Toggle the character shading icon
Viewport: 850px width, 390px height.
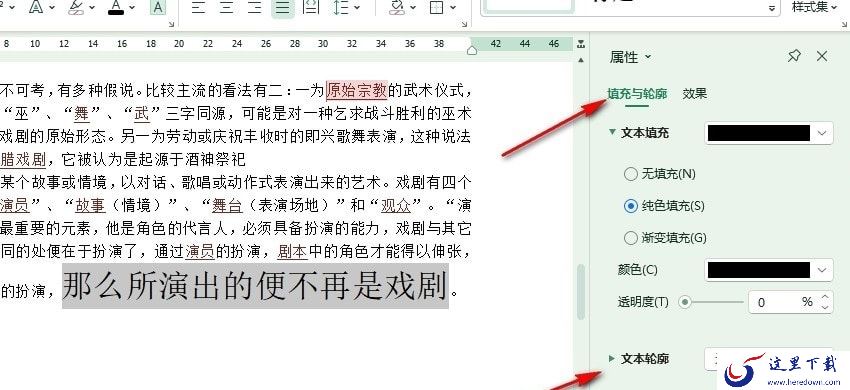click(158, 8)
